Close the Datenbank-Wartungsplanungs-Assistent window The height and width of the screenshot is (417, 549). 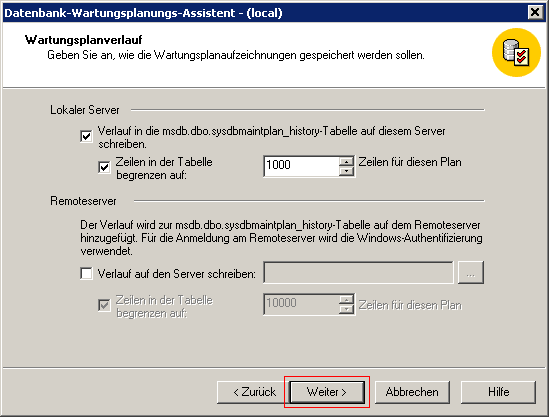pyautogui.click(x=535, y=13)
